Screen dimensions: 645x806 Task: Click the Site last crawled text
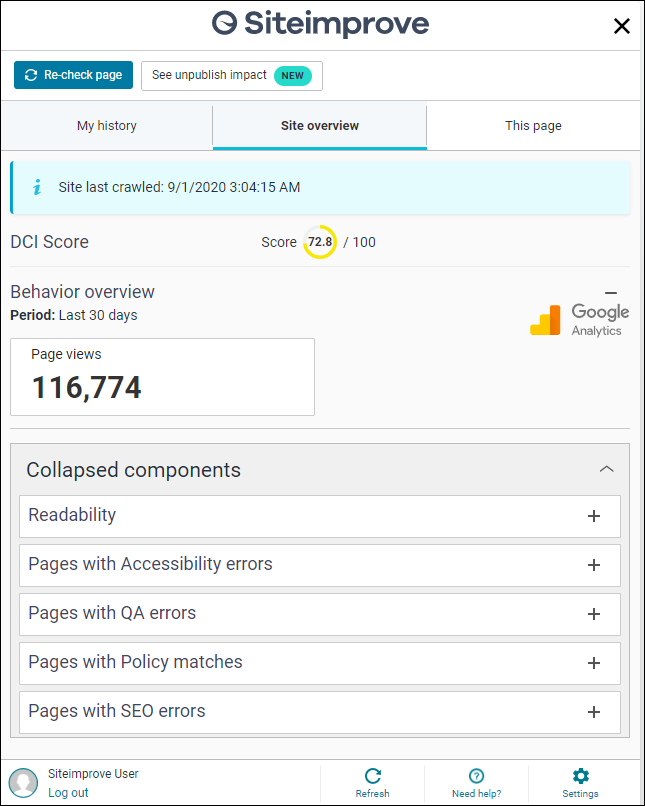point(179,187)
